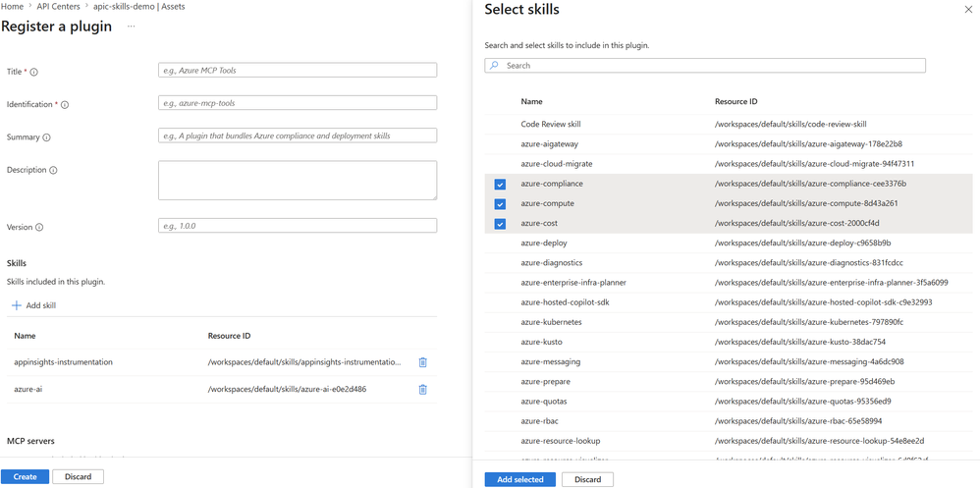The height and width of the screenshot is (488, 980).
Task: Open the ellipsis menu beside Register a plugin
Action: click(131, 27)
